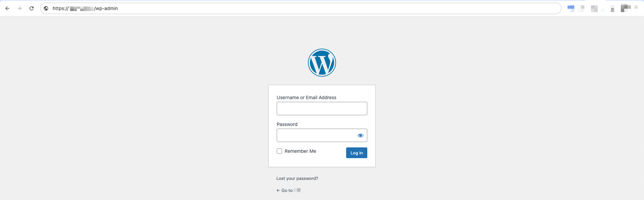Go back to the previous page

click(x=7, y=8)
